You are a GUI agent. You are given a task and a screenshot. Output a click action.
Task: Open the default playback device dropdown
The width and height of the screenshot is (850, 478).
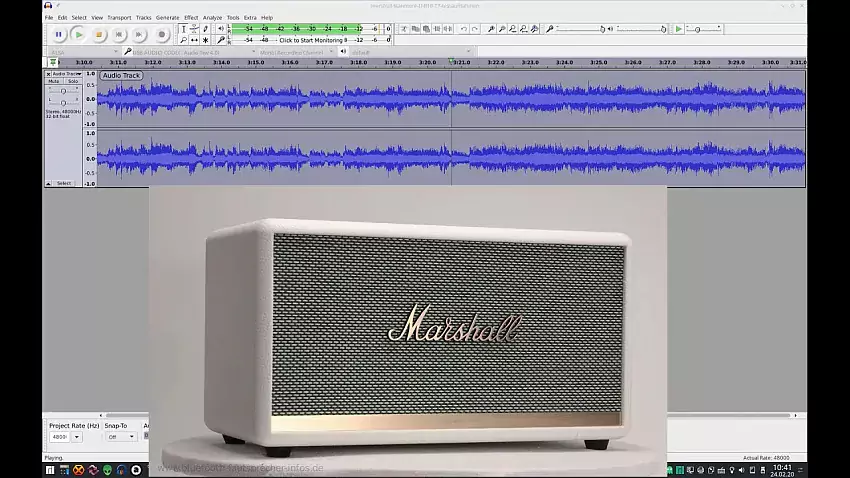pyautogui.click(x=410, y=53)
